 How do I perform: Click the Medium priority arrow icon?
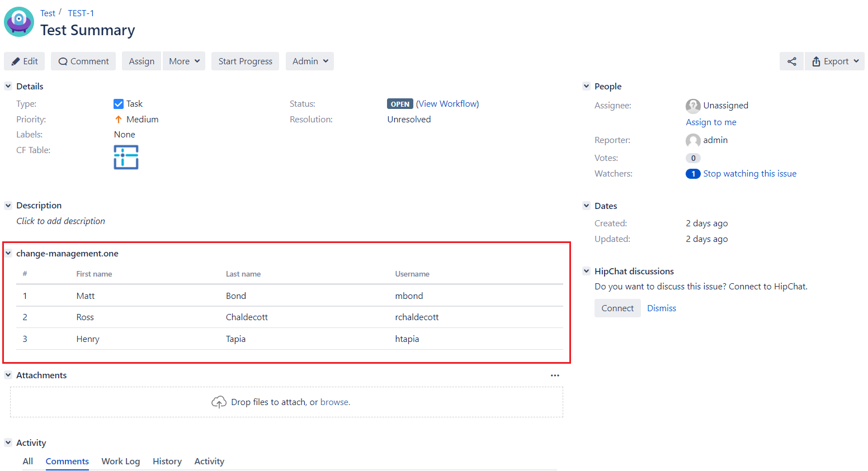pyautogui.click(x=118, y=119)
